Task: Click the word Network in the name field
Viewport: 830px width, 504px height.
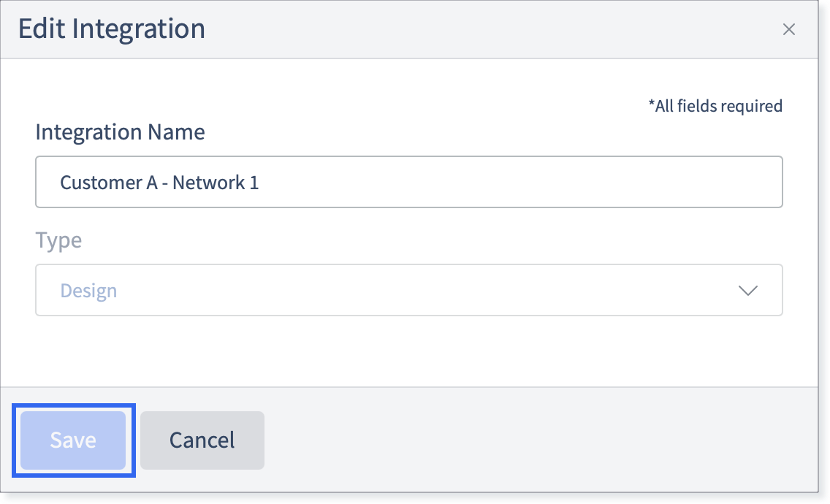Action: click(208, 183)
